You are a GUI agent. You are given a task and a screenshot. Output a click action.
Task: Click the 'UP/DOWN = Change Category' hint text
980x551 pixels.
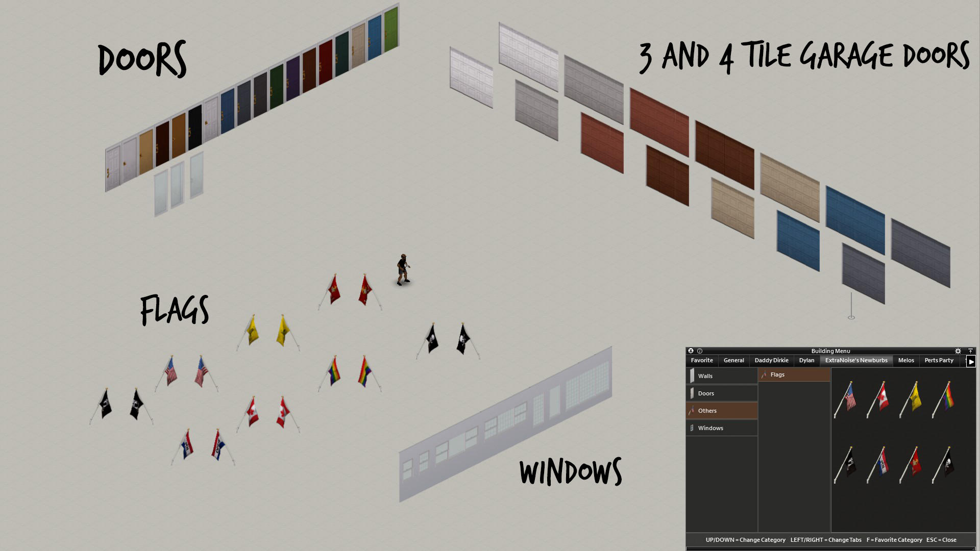point(745,540)
